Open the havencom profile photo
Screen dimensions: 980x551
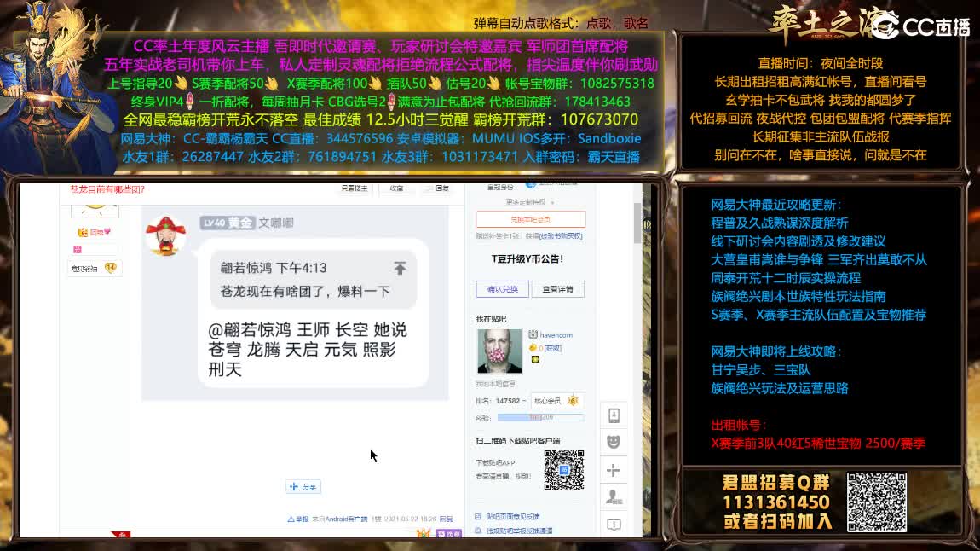point(499,351)
